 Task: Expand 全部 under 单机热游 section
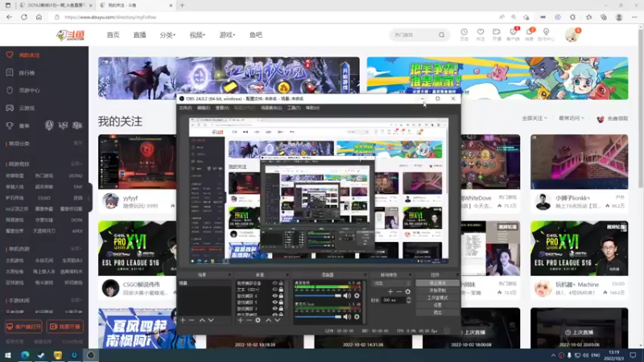pos(76,249)
